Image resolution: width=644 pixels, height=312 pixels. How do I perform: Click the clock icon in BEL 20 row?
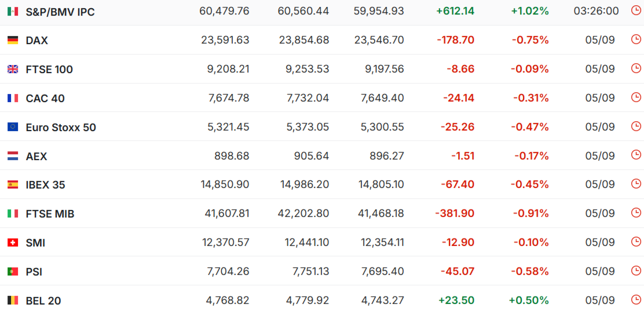pos(635,300)
